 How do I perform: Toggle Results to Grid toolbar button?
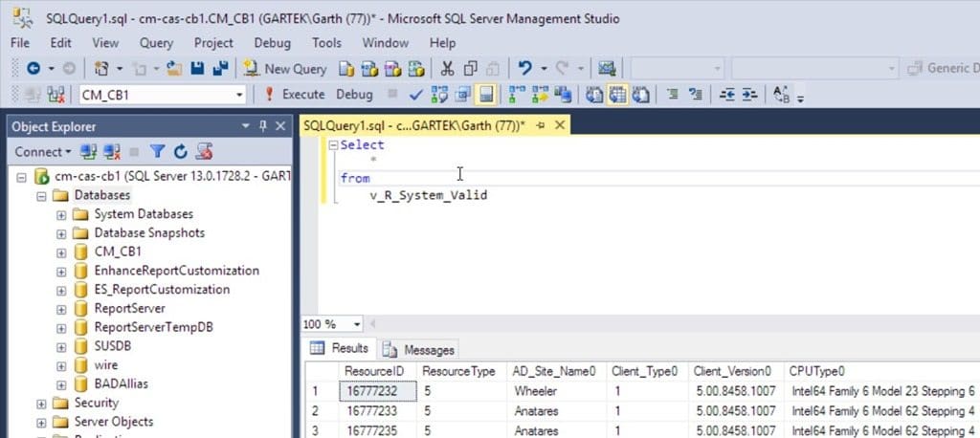coord(617,95)
